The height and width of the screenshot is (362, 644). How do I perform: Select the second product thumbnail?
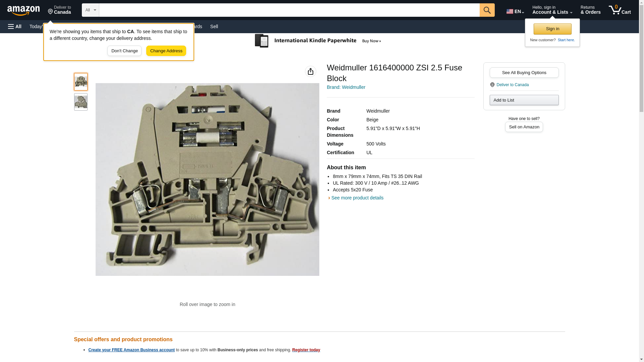[x=80, y=102]
